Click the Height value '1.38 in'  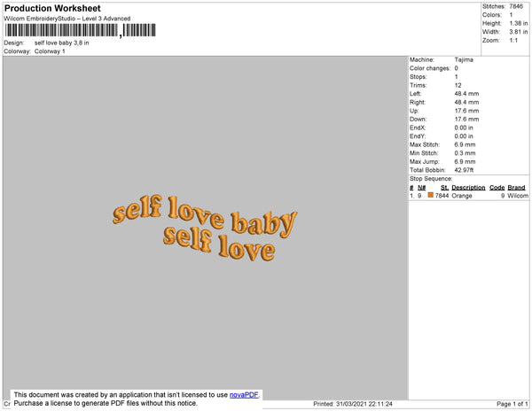(519, 23)
